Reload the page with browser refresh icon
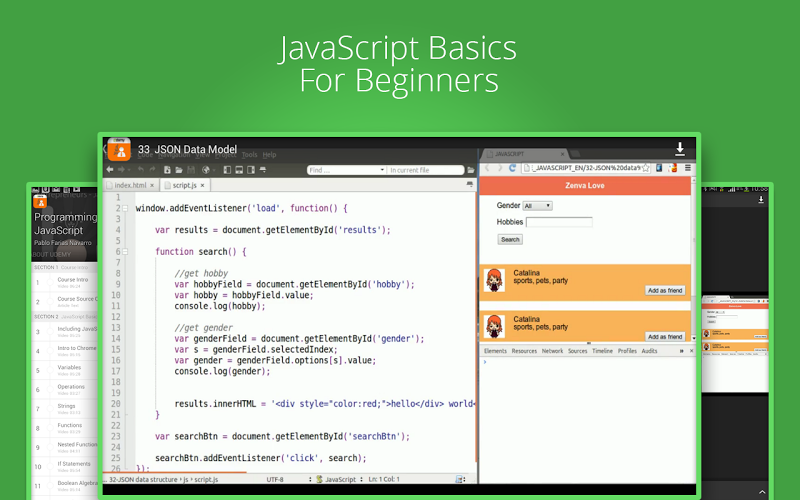This screenshot has height=500, width=800. click(x=512, y=168)
